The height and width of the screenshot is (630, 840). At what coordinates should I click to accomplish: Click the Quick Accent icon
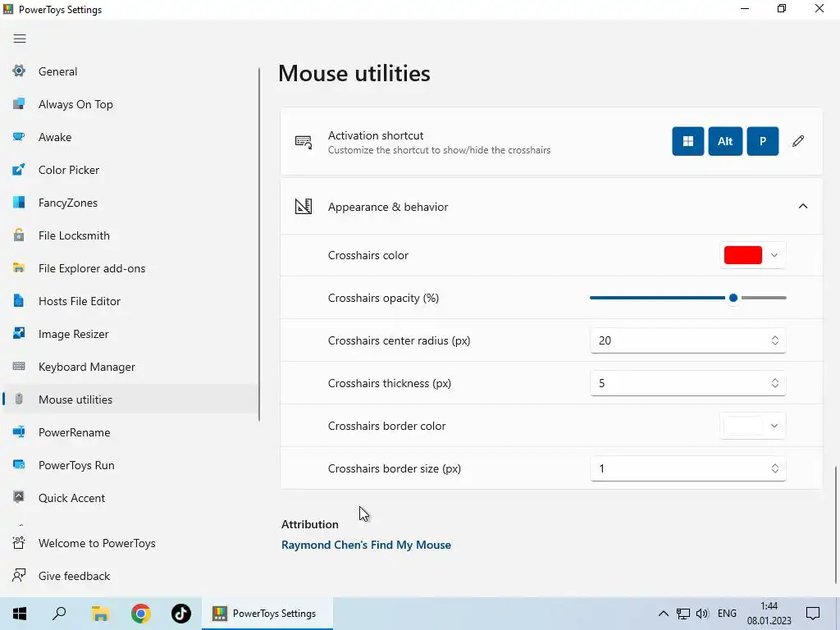click(x=19, y=497)
